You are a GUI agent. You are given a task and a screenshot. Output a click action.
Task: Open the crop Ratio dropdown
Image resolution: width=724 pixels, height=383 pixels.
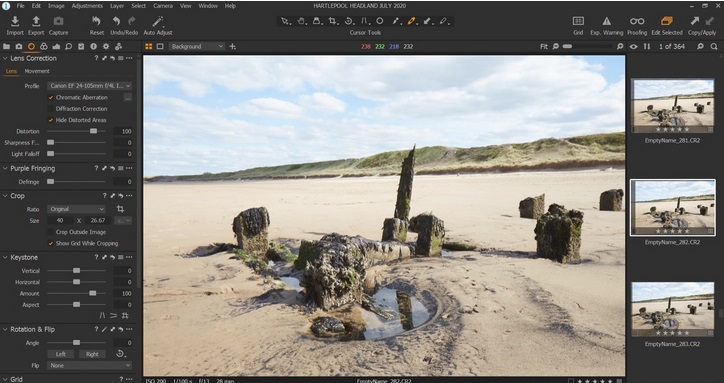(x=76, y=209)
